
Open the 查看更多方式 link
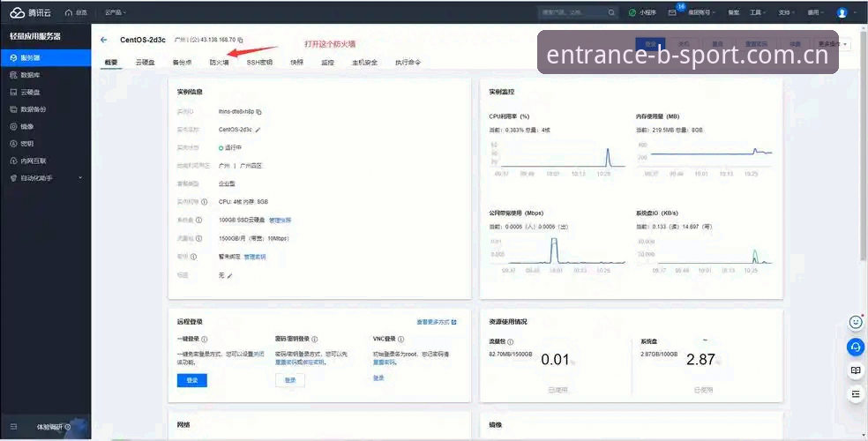click(x=437, y=322)
